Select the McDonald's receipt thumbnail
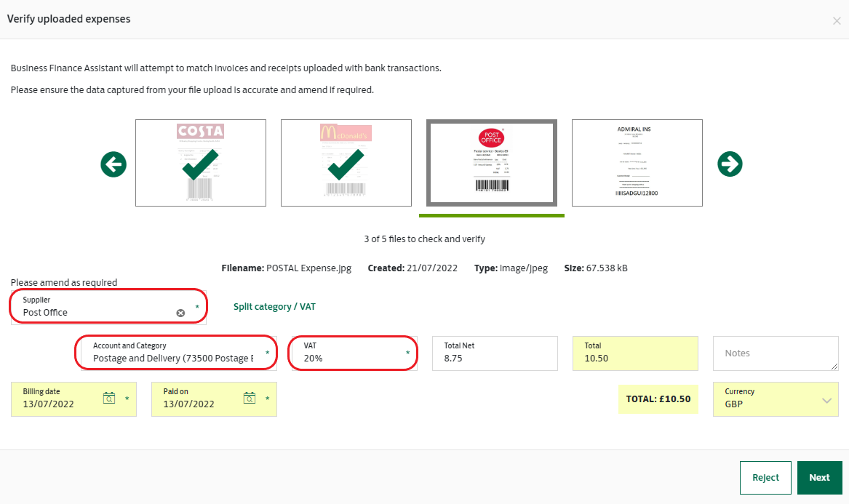 pos(346,163)
